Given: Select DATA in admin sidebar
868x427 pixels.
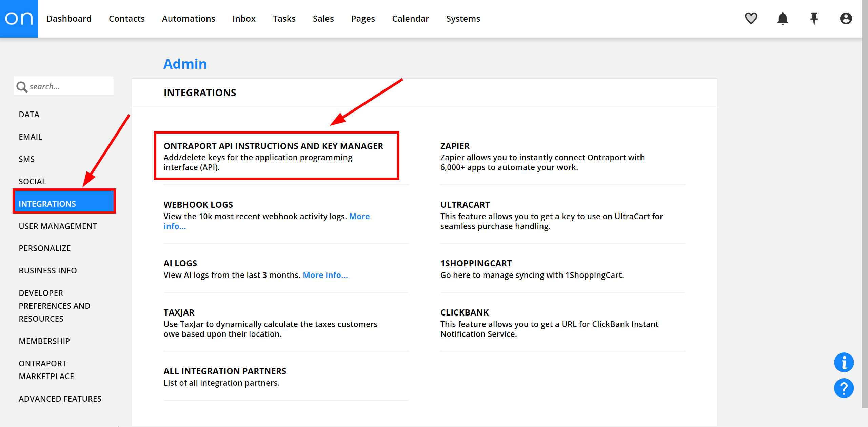Looking at the screenshot, I should point(29,115).
